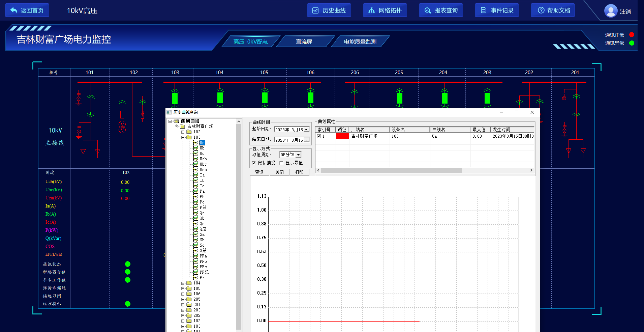Screen dimensions: 644x332
Task: Collapse the 103 tree node
Action: 183,137
